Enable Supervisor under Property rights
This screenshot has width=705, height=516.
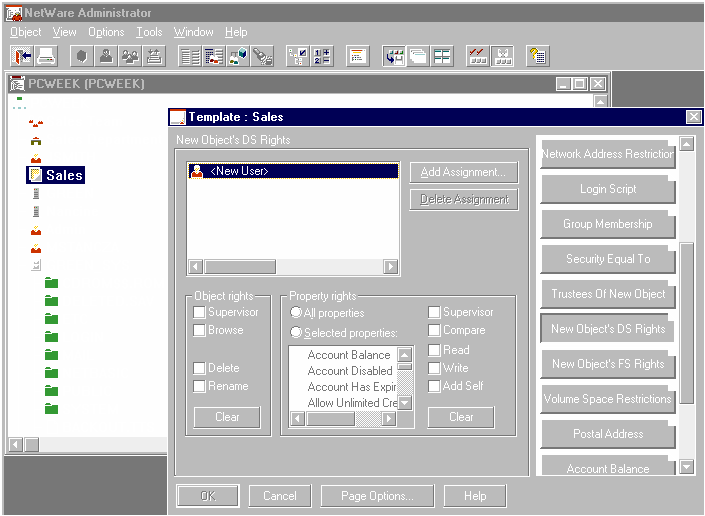pyautogui.click(x=434, y=312)
